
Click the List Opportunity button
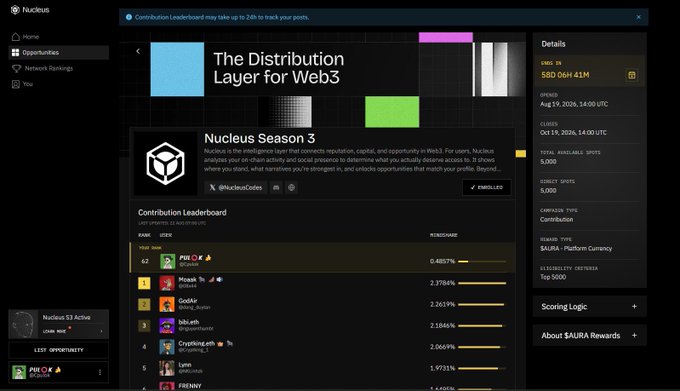click(x=59, y=350)
